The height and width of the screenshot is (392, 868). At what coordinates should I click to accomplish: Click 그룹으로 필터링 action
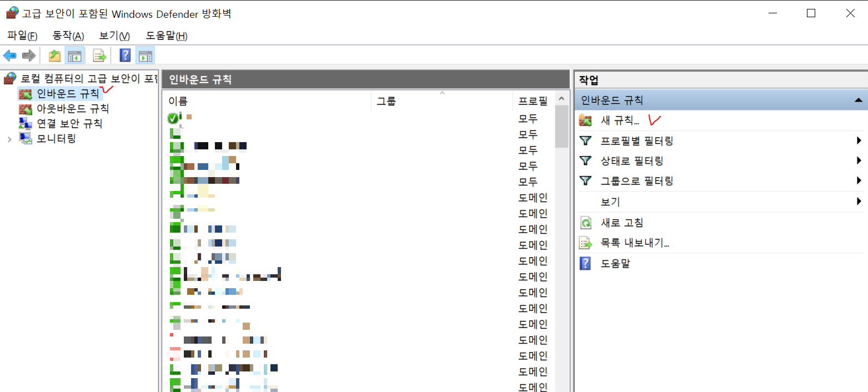tap(637, 180)
